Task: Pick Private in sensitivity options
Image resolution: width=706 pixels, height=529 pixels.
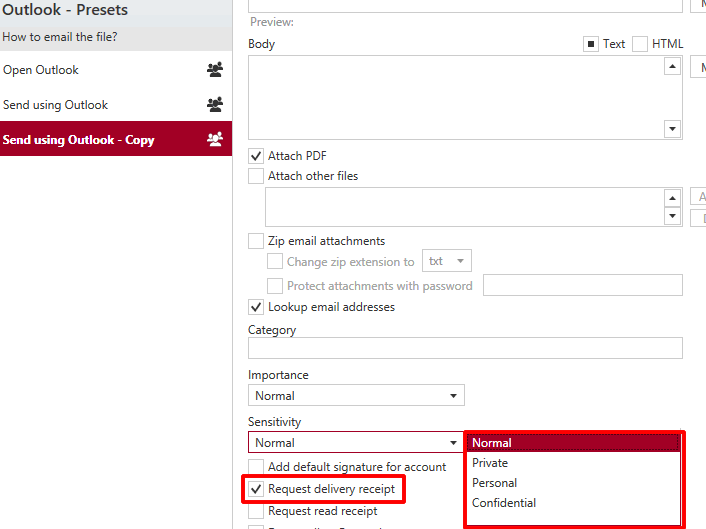Action: click(x=490, y=463)
